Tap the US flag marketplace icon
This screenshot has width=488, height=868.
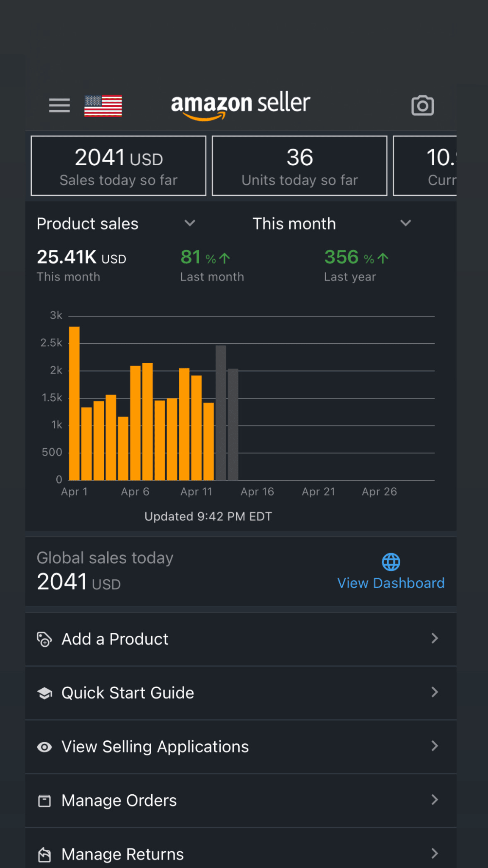103,106
